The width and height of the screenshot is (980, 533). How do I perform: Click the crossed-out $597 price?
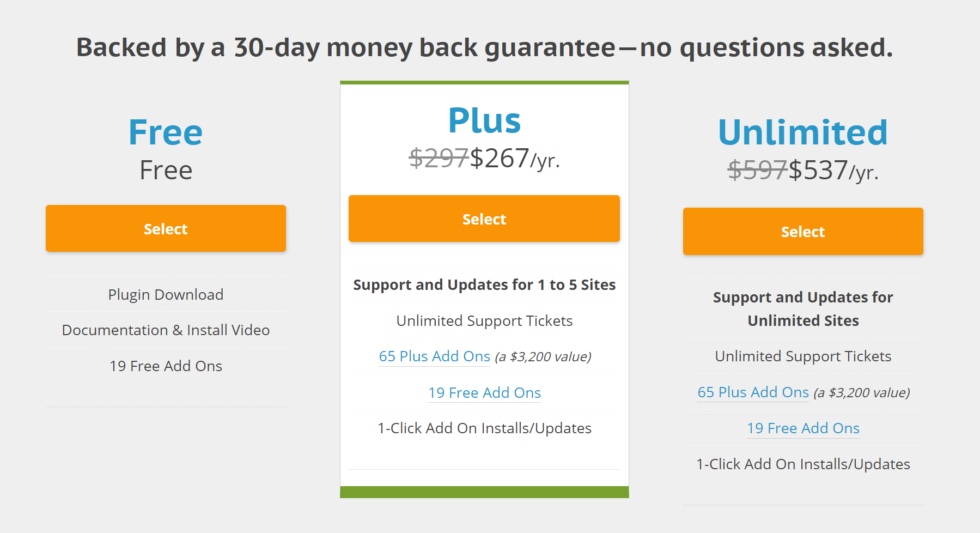tap(757, 171)
